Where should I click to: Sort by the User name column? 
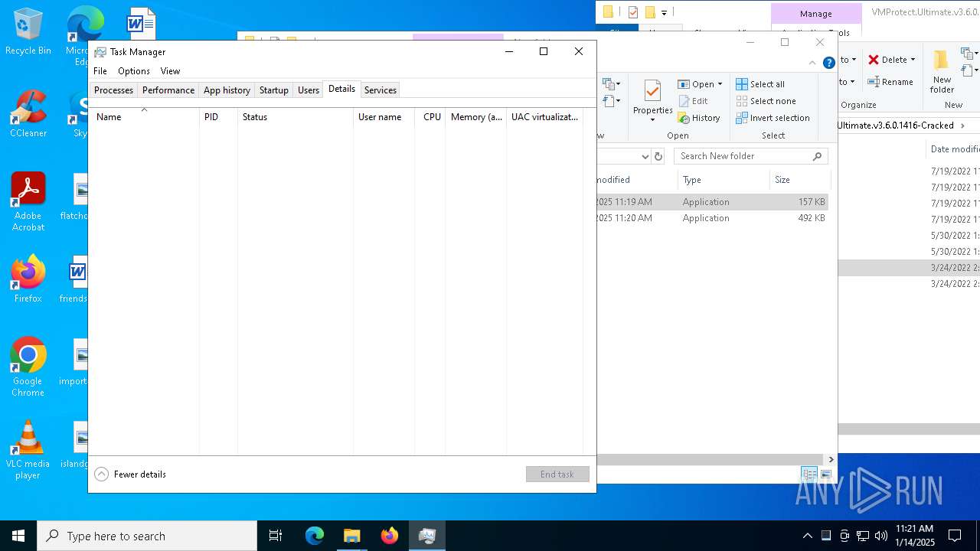[x=384, y=116]
